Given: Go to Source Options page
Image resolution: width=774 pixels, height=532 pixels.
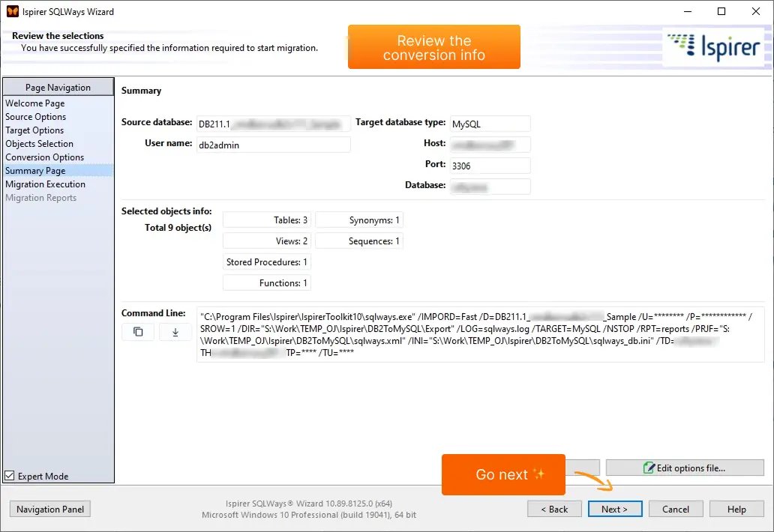Looking at the screenshot, I should click(35, 117).
